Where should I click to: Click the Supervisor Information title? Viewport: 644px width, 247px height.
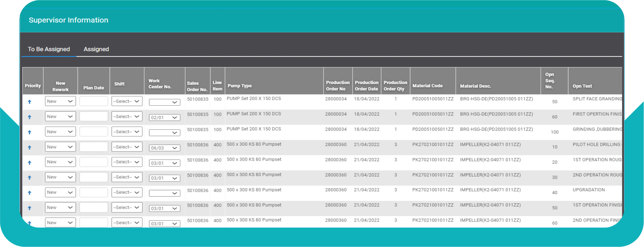69,20
